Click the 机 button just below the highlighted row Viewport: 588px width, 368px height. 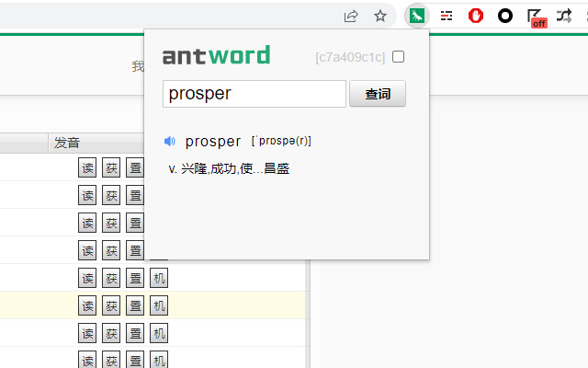point(159,333)
